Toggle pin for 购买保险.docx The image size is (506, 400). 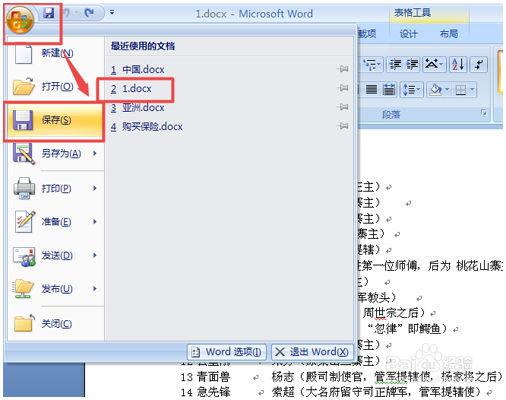pyautogui.click(x=344, y=126)
